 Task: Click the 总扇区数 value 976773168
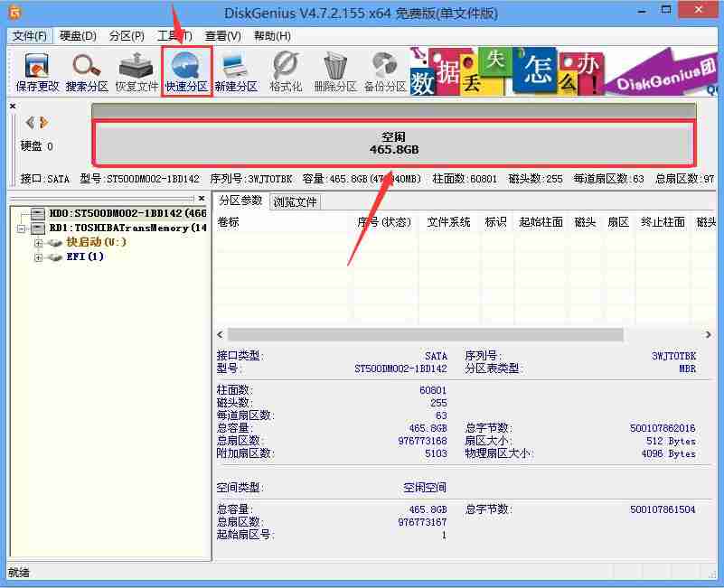click(422, 441)
